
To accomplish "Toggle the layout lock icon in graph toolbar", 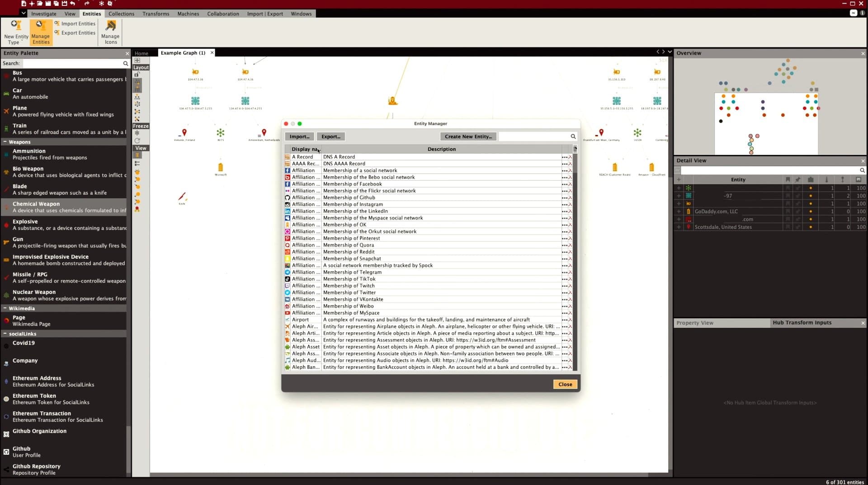I will point(137,75).
